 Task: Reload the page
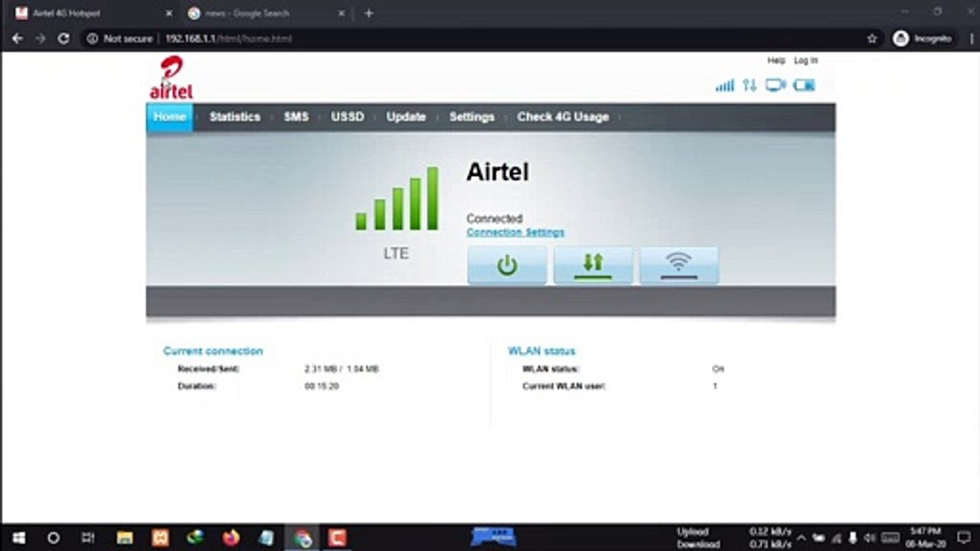pos(64,38)
